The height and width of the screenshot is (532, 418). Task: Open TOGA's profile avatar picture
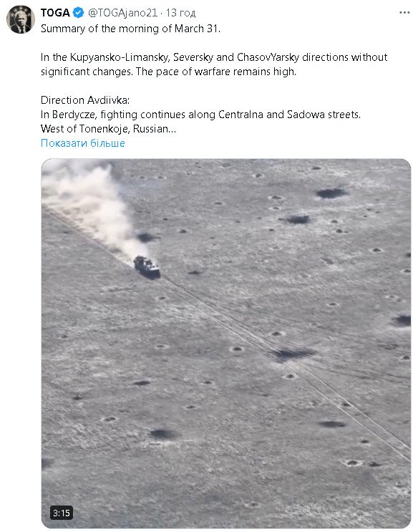(x=21, y=19)
